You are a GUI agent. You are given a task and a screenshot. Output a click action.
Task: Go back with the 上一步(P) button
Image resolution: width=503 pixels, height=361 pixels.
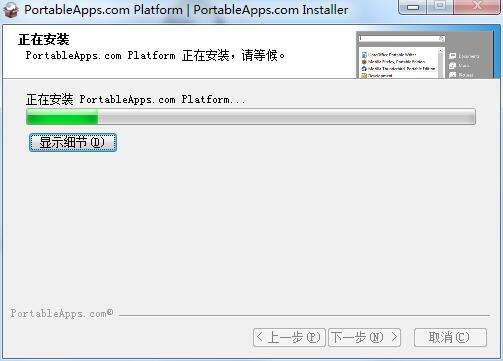289,338
